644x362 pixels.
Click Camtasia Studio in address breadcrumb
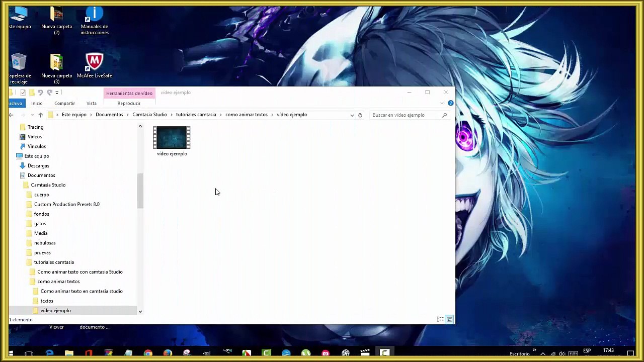(149, 115)
